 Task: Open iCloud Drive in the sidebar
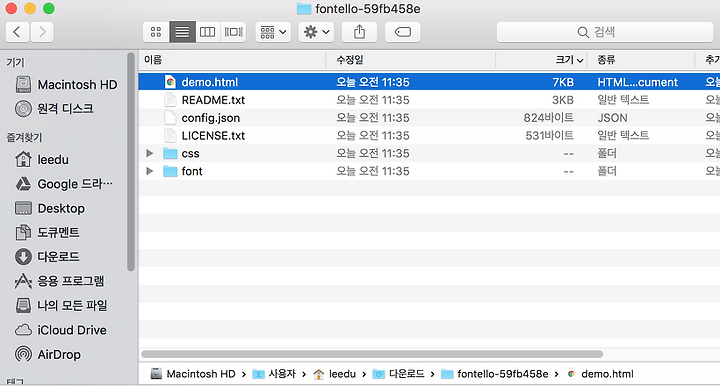tap(61, 330)
